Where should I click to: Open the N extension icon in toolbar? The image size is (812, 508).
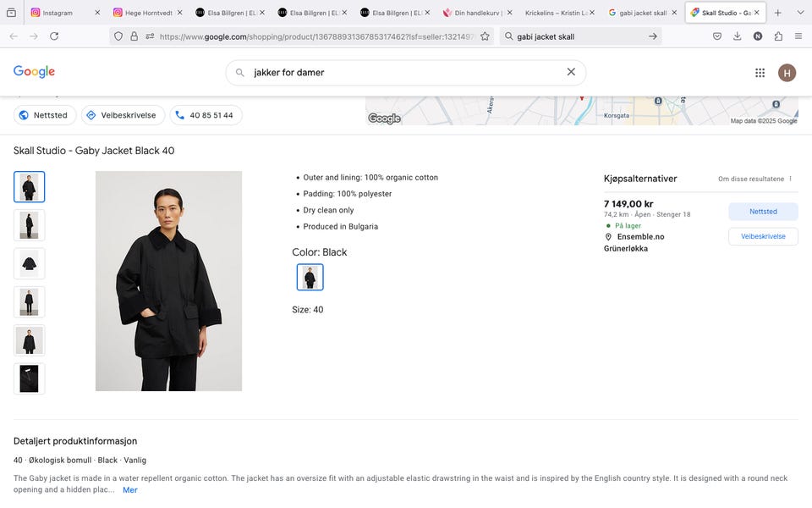[x=758, y=36]
